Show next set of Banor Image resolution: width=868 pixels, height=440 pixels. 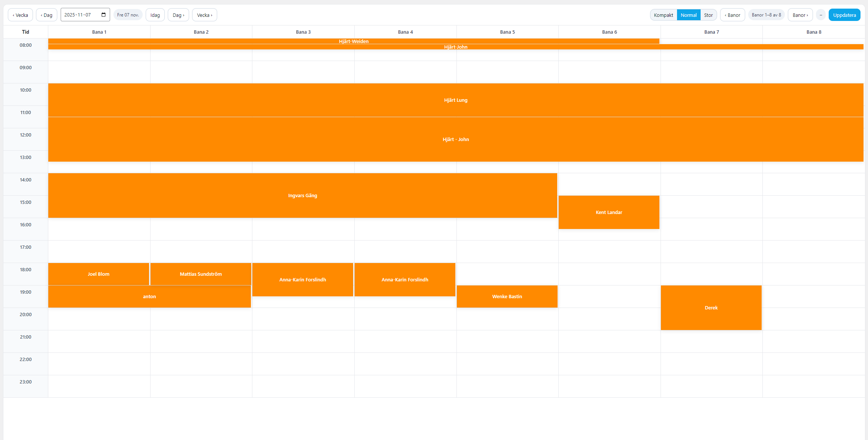pos(800,15)
